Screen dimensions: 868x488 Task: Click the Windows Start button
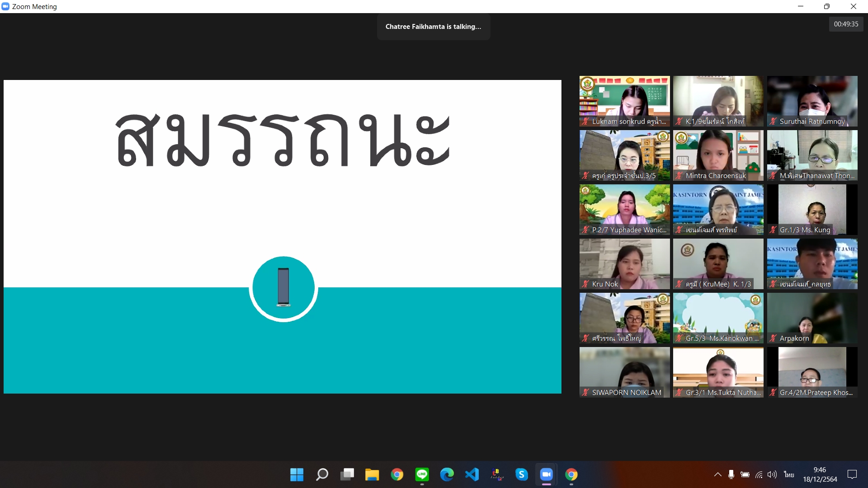297,474
